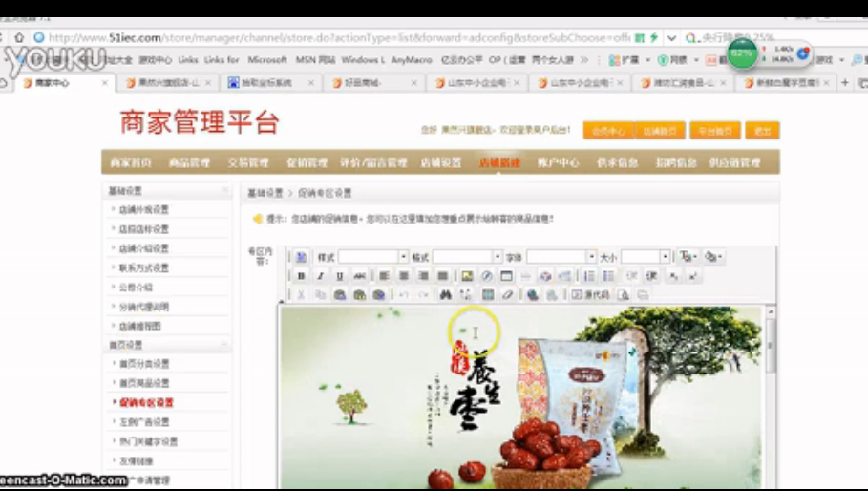Insert numbered list in editor
The height and width of the screenshot is (491, 868).
point(589,276)
